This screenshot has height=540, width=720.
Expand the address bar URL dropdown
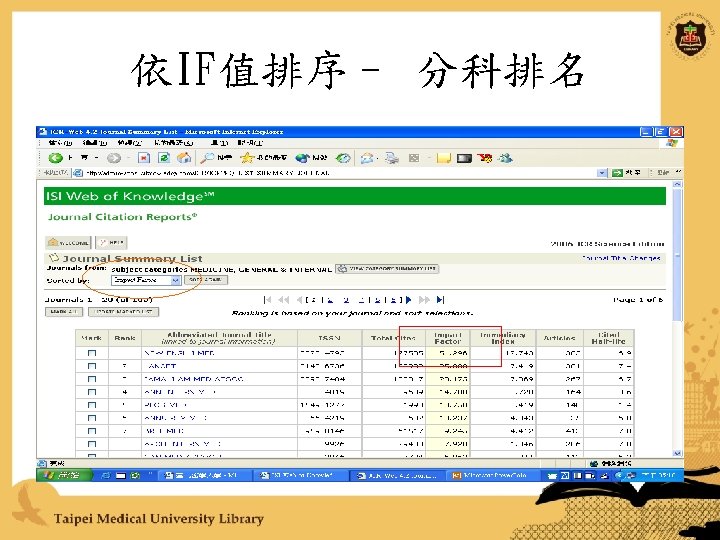click(602, 173)
